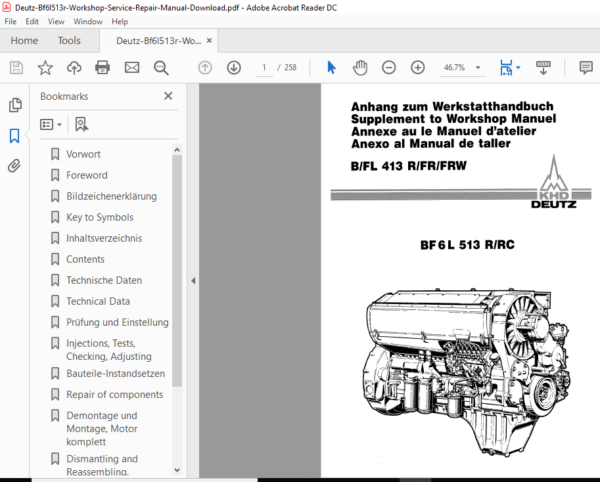Print the document with the printer icon
Viewport: 600px width, 482px height.
coord(103,68)
